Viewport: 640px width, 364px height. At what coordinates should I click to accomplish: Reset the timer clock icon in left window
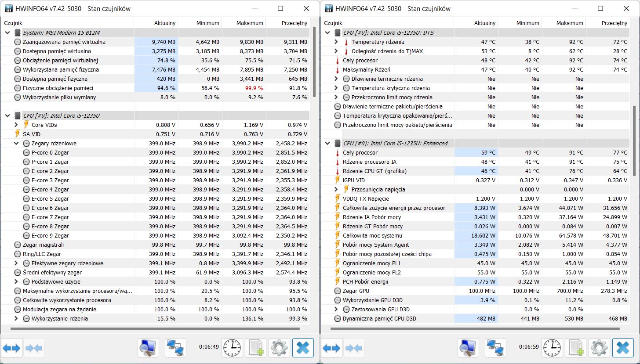coord(232,349)
